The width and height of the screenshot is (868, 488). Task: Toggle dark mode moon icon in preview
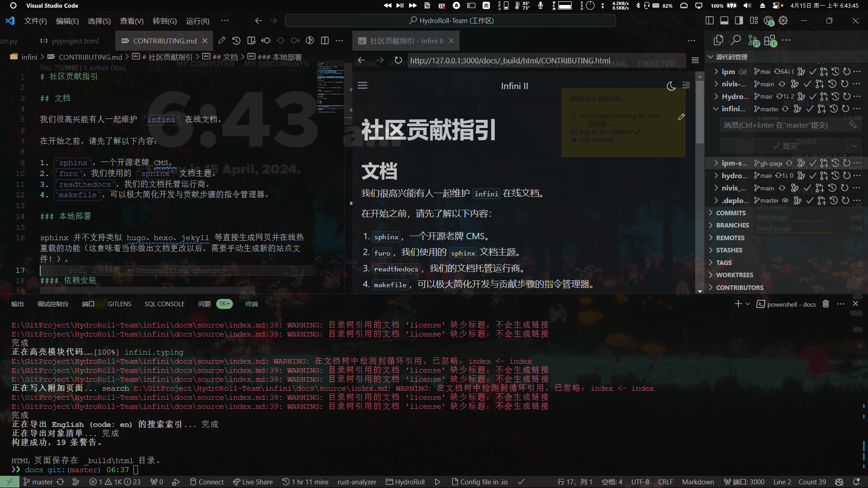(671, 86)
